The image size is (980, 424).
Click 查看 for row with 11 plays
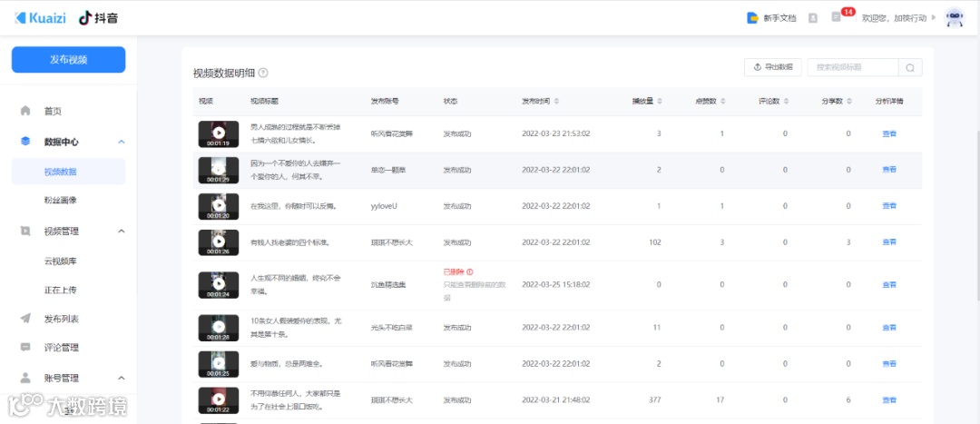(888, 327)
